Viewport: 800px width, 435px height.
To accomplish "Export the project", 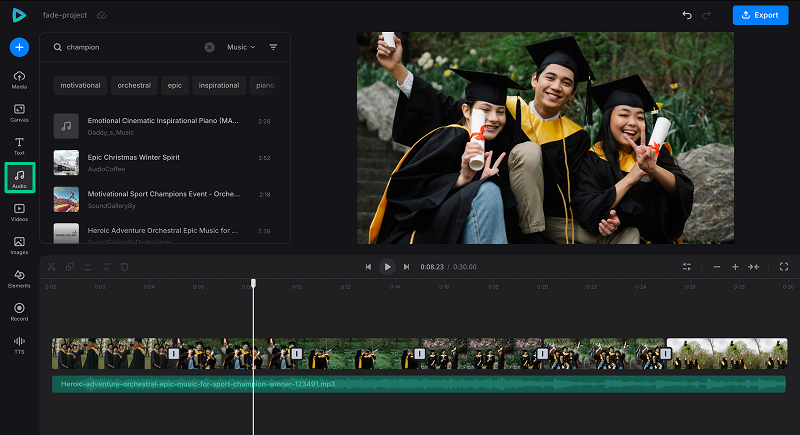I will 760,15.
